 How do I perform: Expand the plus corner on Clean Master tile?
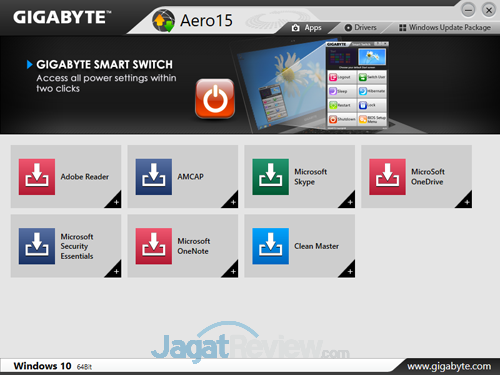(x=349, y=271)
